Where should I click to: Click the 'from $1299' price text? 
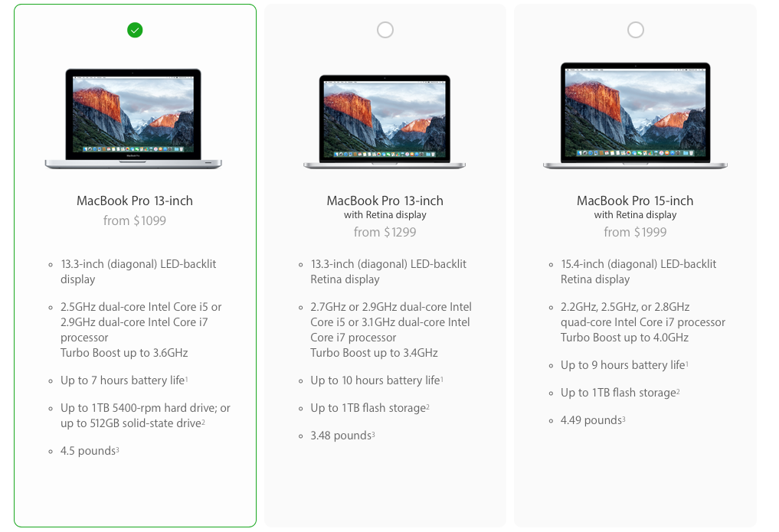pyautogui.click(x=385, y=232)
